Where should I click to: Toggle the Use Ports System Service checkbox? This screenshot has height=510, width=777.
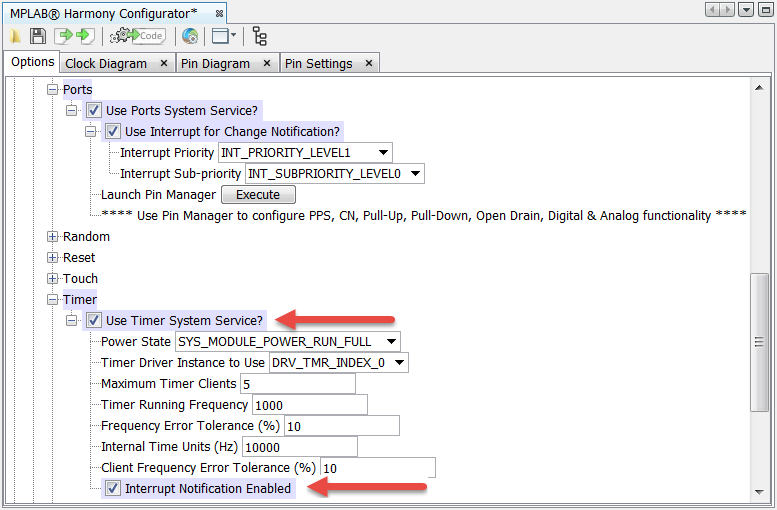click(94, 110)
